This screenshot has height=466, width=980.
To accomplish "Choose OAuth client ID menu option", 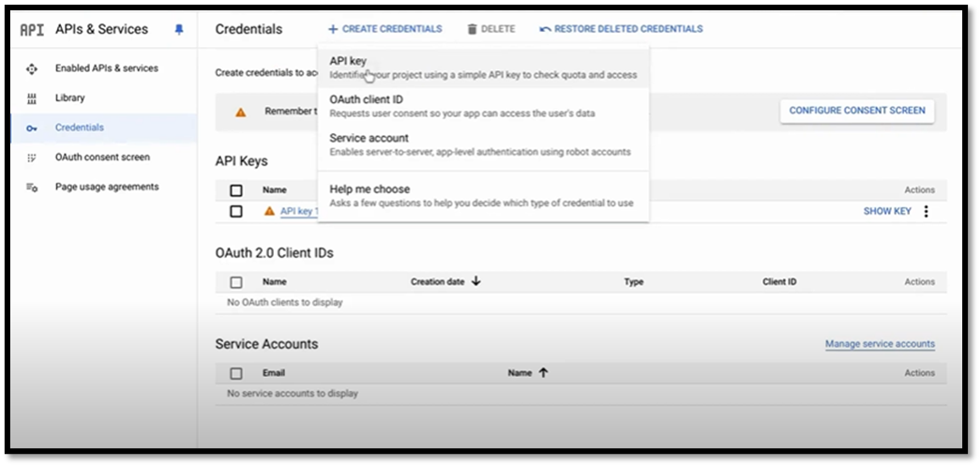I will tap(483, 106).
